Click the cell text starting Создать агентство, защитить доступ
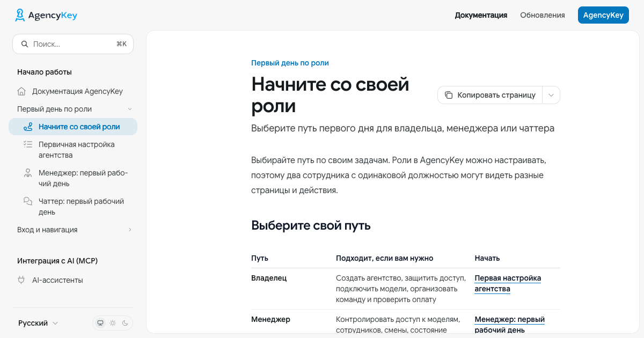 coord(400,289)
